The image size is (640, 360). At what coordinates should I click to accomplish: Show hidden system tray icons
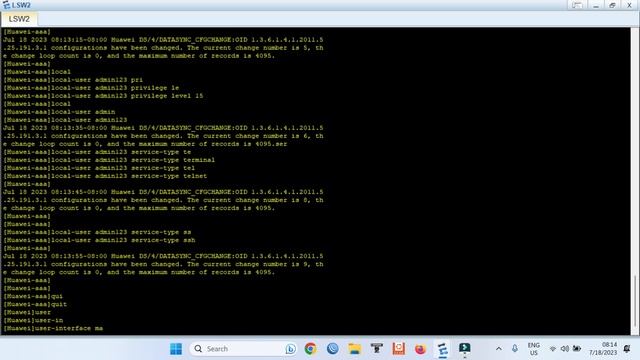[499, 349]
